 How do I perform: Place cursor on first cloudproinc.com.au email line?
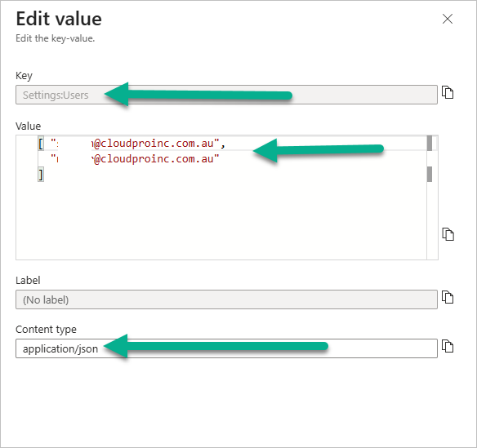pos(138,143)
